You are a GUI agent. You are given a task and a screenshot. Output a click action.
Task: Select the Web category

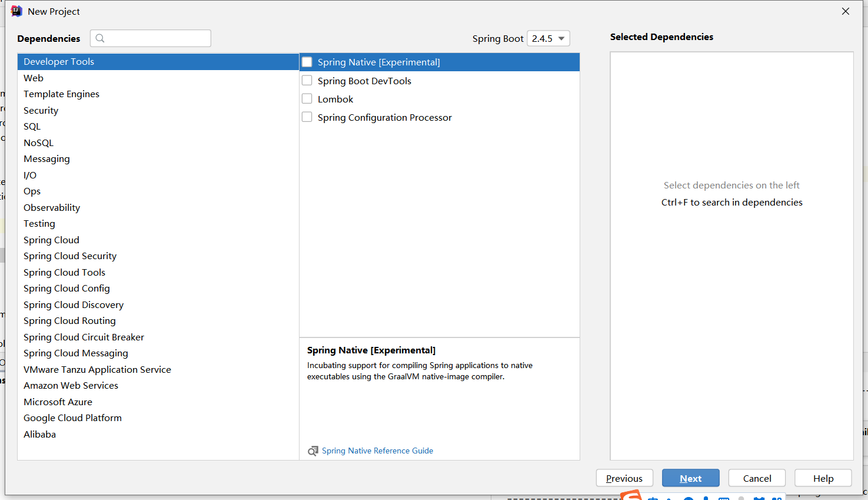coord(158,78)
